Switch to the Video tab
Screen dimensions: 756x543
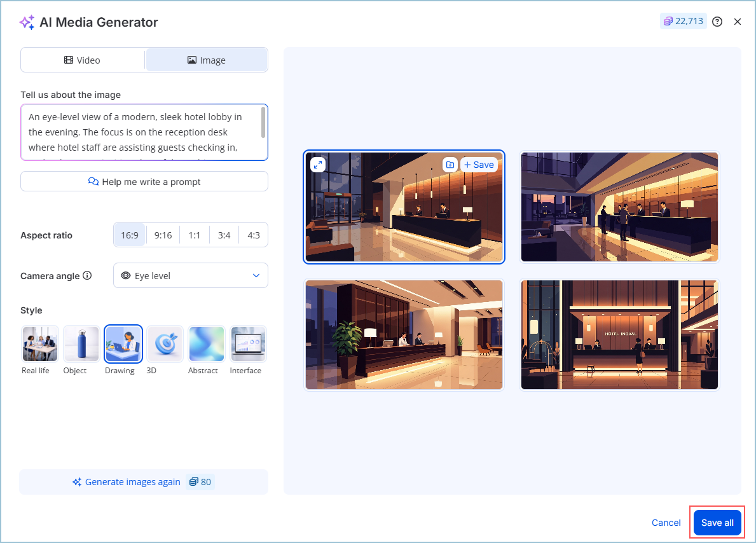(x=83, y=60)
